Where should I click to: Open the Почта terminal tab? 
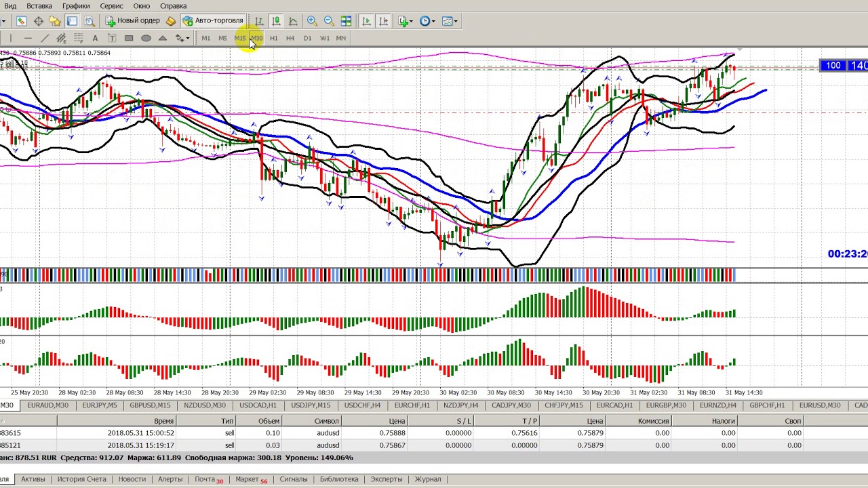coord(208,479)
